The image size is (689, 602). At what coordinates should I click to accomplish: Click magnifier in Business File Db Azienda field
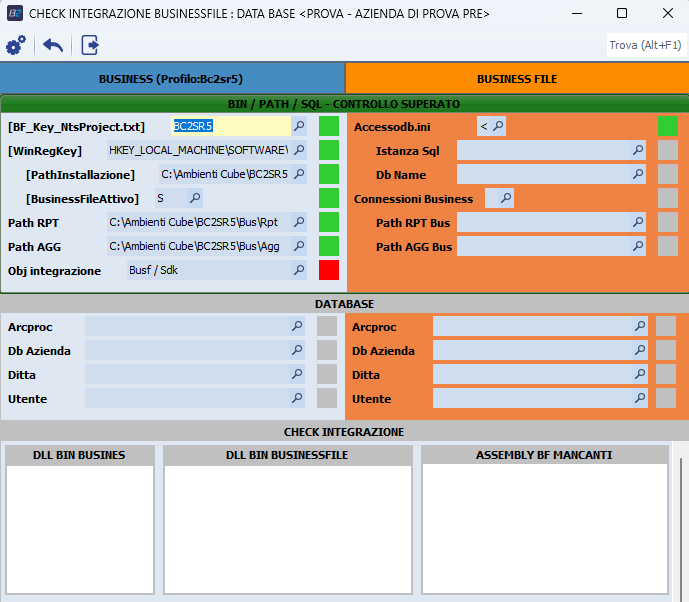pos(640,350)
